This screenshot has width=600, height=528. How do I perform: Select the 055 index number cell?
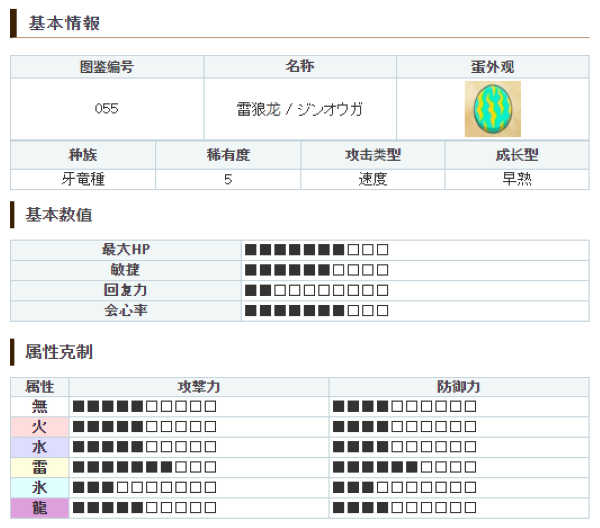click(x=107, y=109)
